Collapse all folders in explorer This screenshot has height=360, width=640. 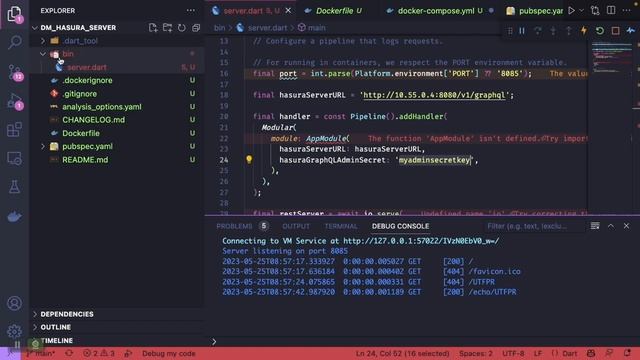click(x=196, y=27)
